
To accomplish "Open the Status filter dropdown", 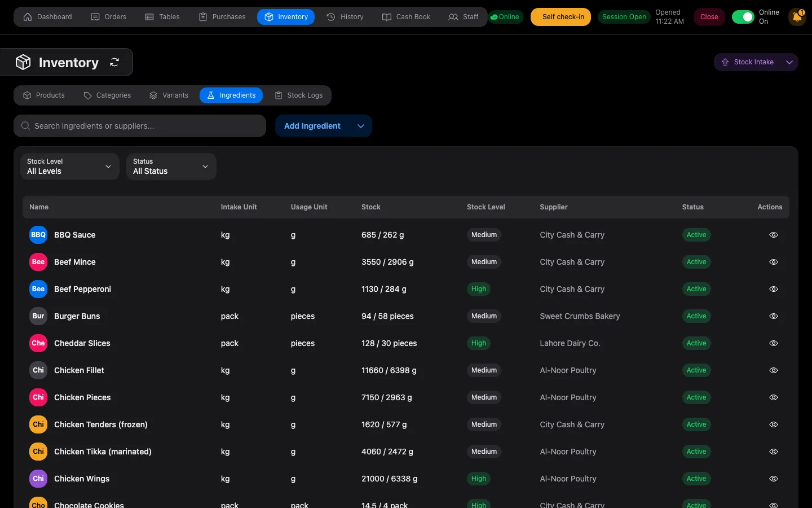I will click(171, 167).
